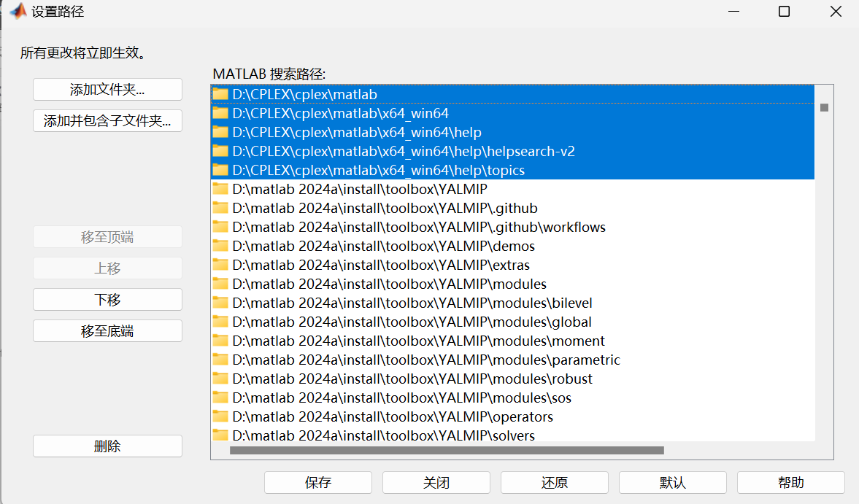
Task: Select path ending modules\global
Action: point(513,322)
